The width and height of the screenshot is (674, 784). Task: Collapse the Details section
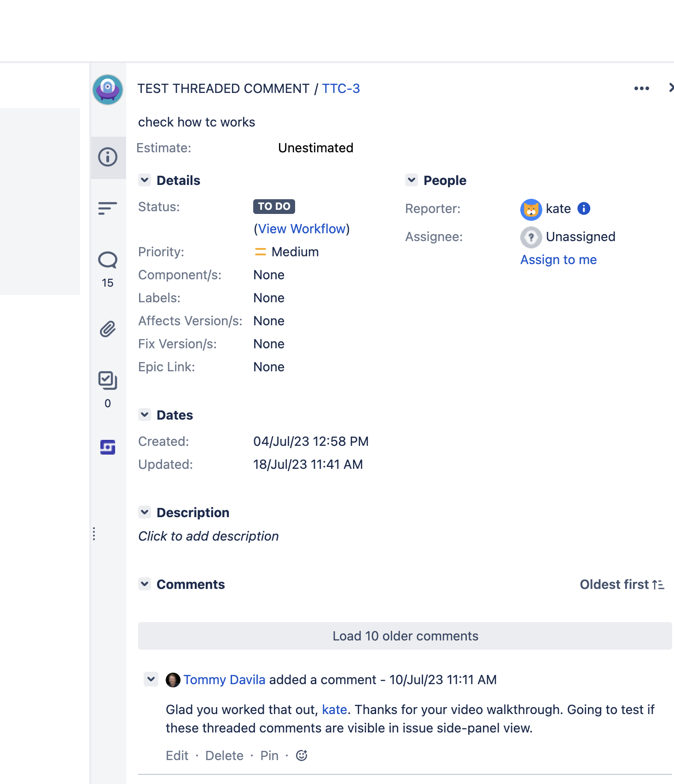[145, 180]
